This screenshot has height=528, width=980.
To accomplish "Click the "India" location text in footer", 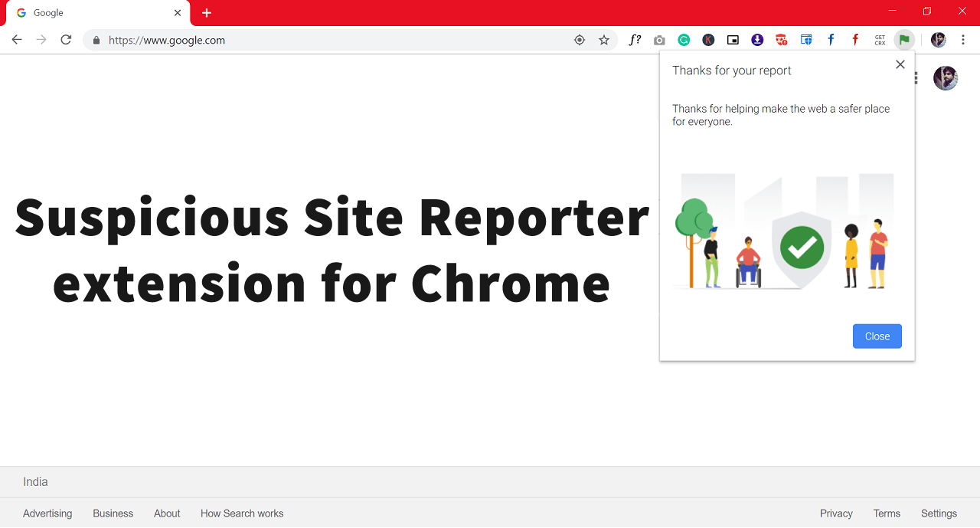I will point(35,482).
